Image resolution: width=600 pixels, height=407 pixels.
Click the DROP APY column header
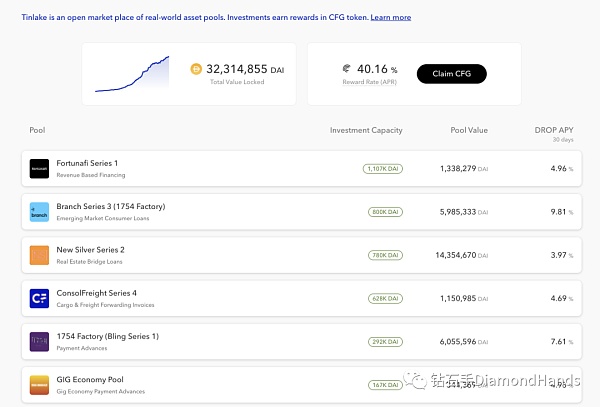554,131
